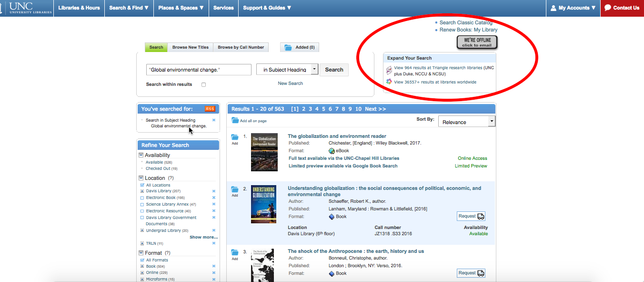The width and height of the screenshot is (644, 282).
Task: Check the Electronic Book location checkbox
Action: pos(142,198)
